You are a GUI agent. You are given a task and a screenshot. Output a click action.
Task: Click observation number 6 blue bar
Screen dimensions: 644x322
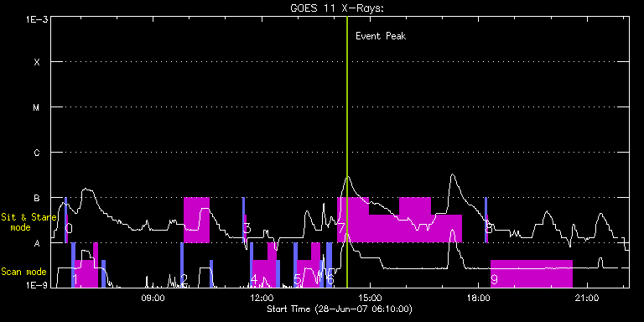pyautogui.click(x=329, y=265)
